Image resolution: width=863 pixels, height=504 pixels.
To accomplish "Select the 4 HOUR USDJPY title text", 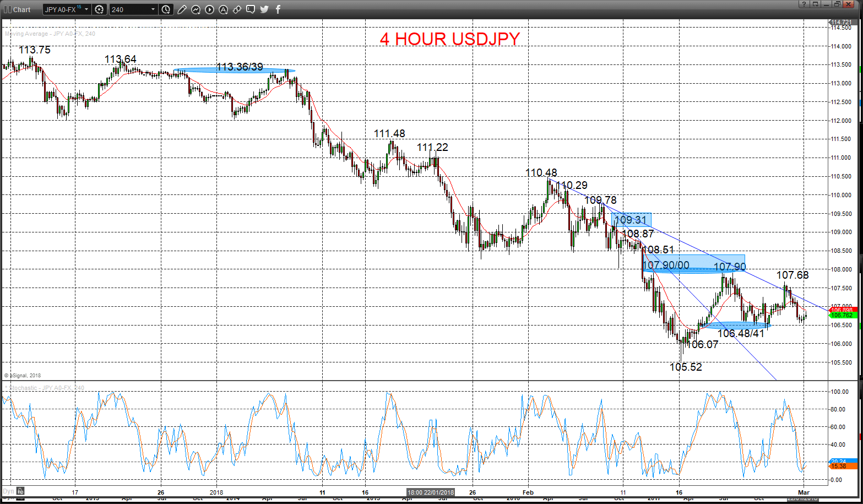I will 450,39.
